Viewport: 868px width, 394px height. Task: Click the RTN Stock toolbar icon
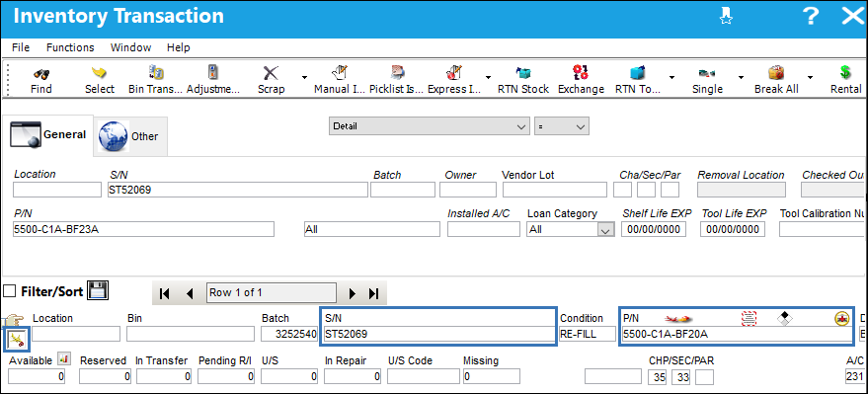[523, 72]
